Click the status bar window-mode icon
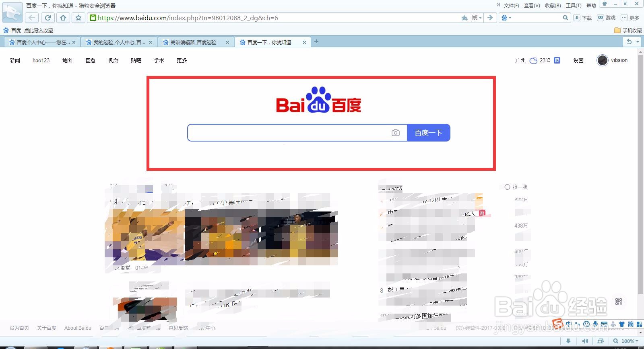This screenshot has width=644, height=349. tap(601, 341)
